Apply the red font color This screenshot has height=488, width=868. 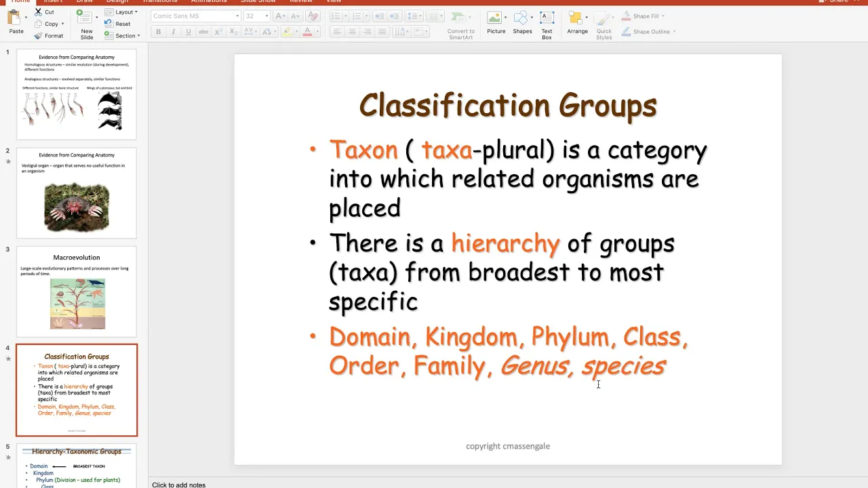(307, 32)
